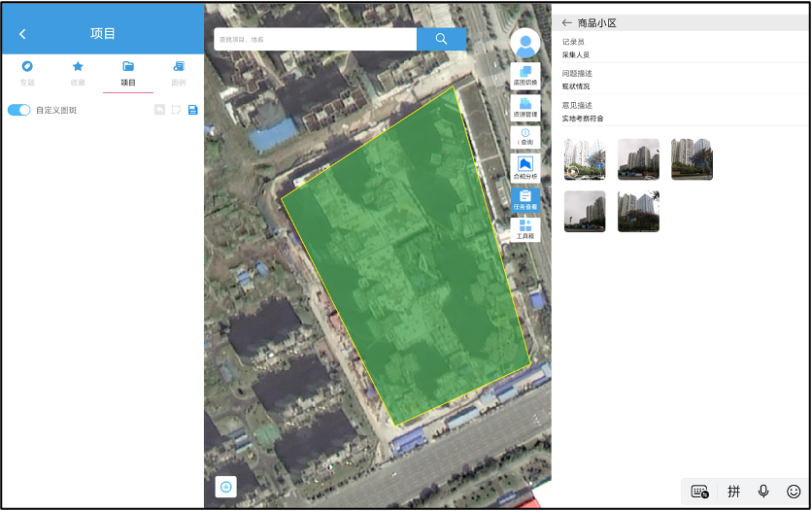Open the third photo in the first row
This screenshot has width=812, height=511.
(692, 159)
